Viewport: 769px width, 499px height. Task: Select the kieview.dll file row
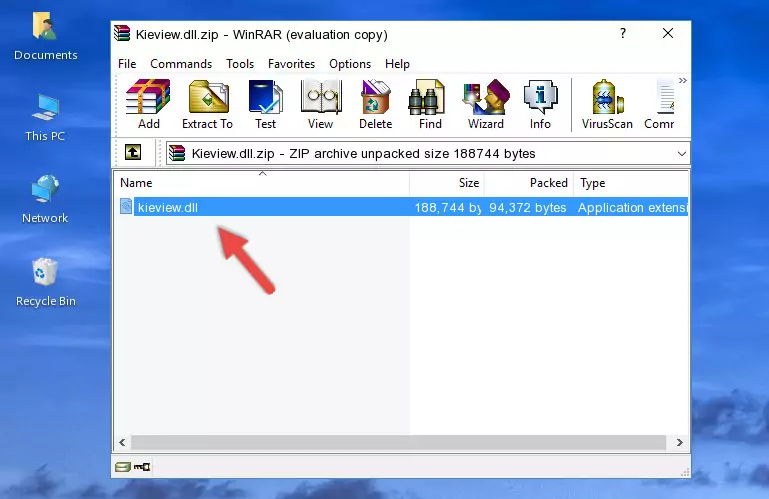point(402,207)
